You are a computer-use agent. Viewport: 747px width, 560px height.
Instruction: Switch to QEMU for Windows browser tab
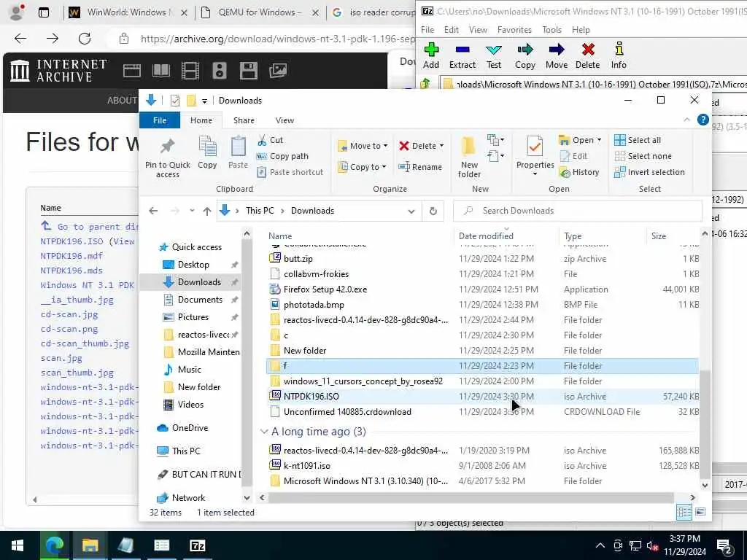[x=260, y=12]
